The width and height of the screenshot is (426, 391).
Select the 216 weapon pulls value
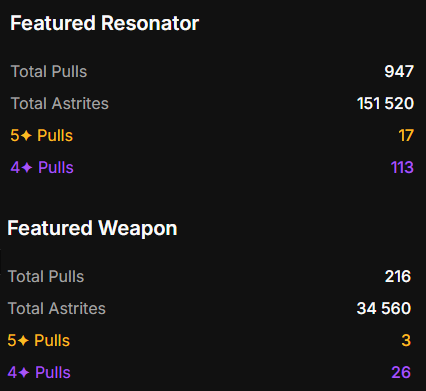398,276
